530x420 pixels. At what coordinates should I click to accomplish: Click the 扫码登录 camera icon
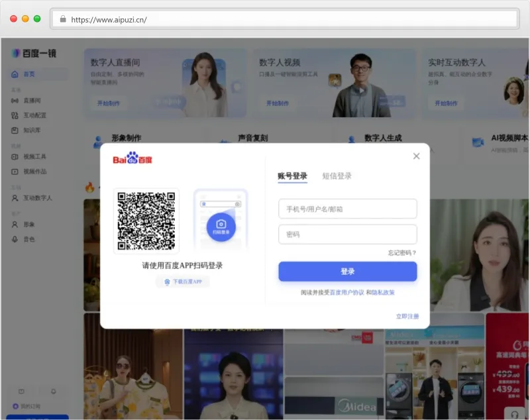[x=221, y=227]
